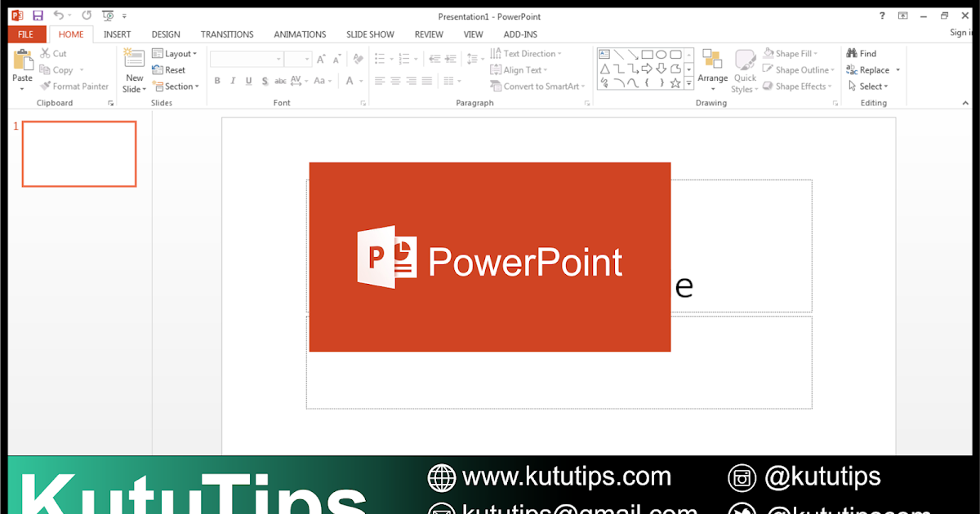Click the Cut scissors command
The height and width of the screenshot is (514, 980).
tap(53, 54)
